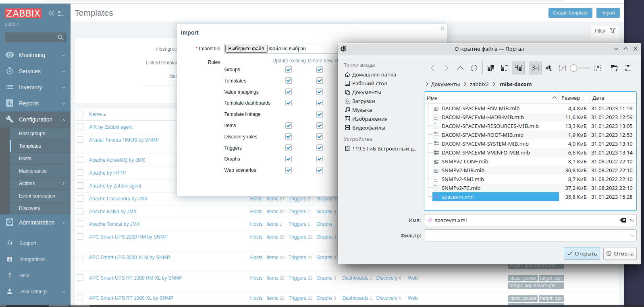Select the AIX by Zabbix agent checkbox
This screenshot has width=644, height=307.
pyautogui.click(x=80, y=127)
